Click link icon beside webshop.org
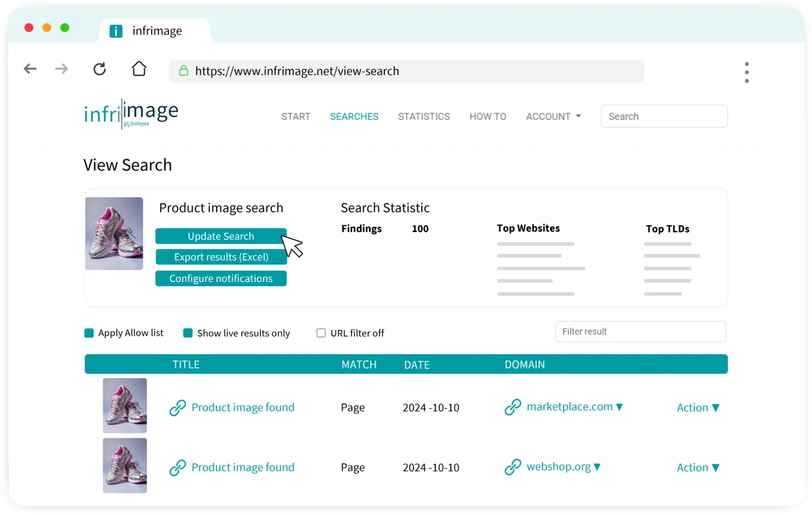Viewport: 812px width, 515px height. [513, 467]
